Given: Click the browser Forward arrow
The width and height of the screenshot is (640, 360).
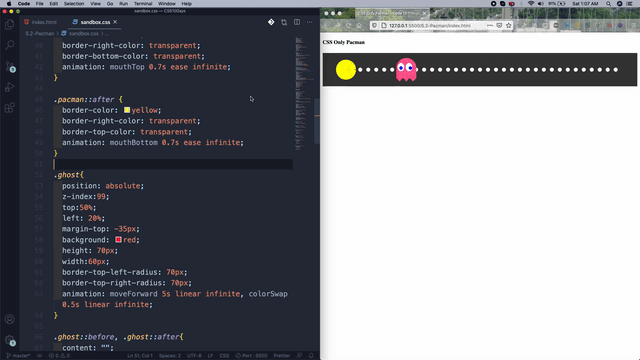Looking at the screenshot, I should pos(338,25).
